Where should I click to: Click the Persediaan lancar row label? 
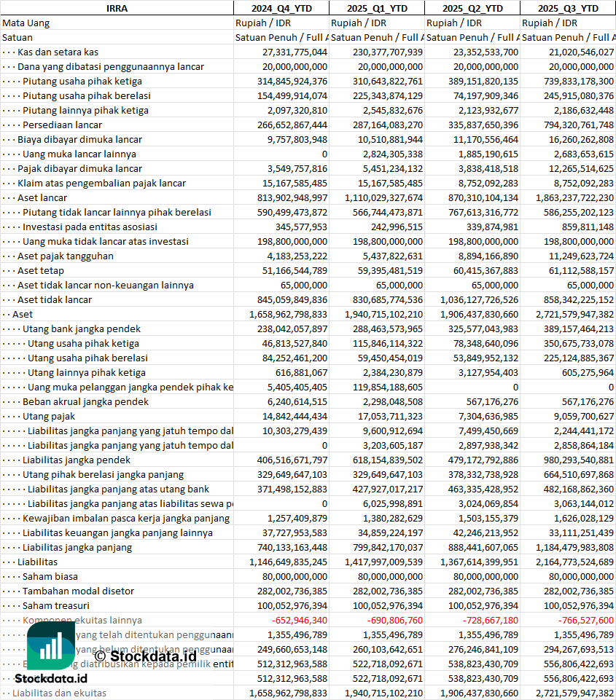pyautogui.click(x=62, y=125)
